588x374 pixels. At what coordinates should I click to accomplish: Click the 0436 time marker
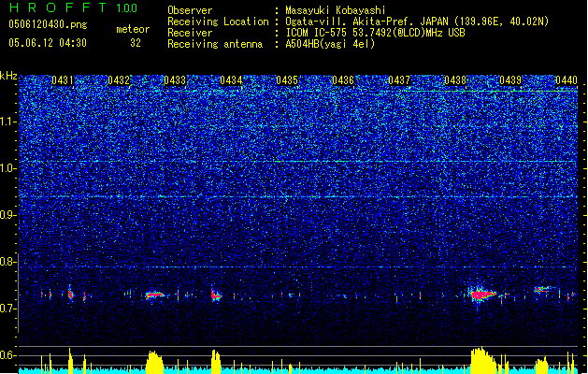pyautogui.click(x=343, y=80)
